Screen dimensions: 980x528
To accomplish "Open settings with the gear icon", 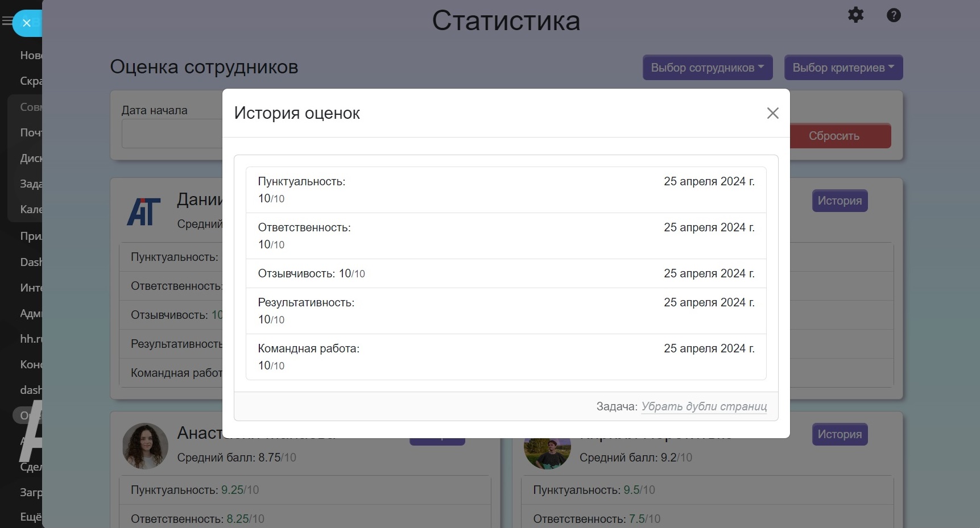I will tap(855, 15).
